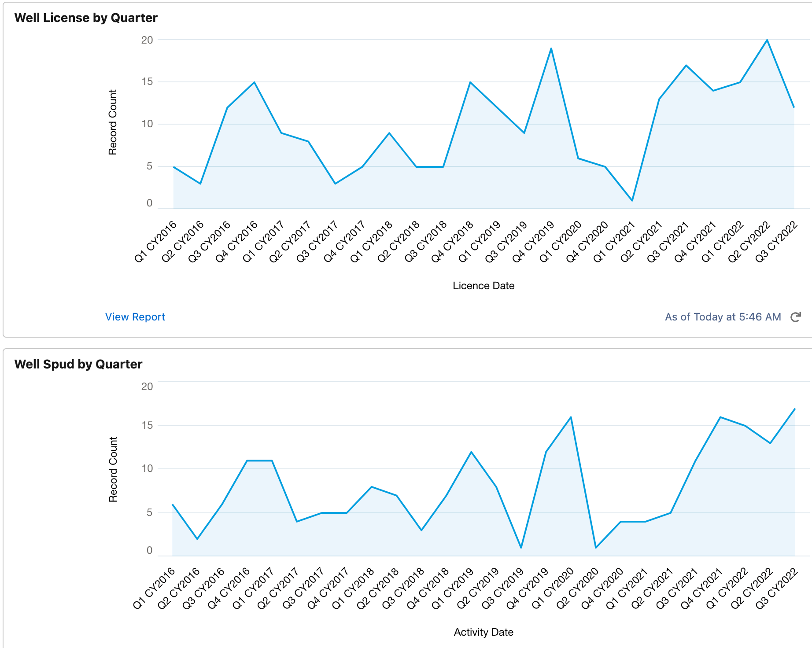Viewport: 812px width, 648px height.
Task: Click the 20 tick on License chart axis
Action: (x=147, y=40)
